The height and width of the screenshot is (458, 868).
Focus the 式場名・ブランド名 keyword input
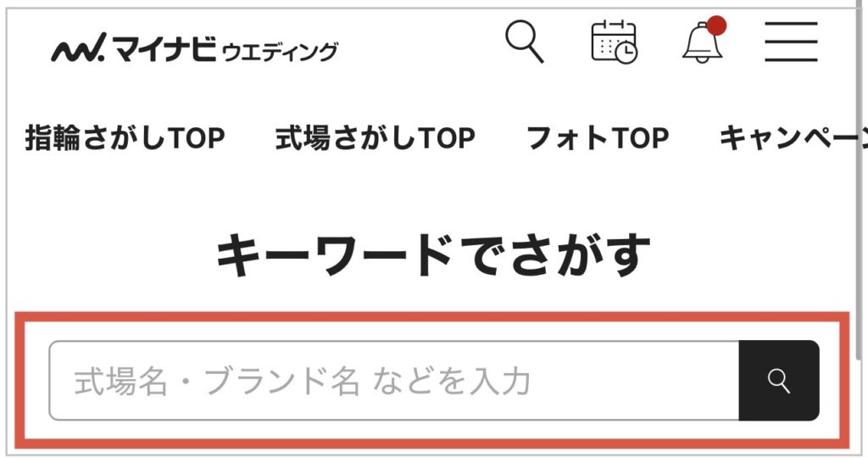[x=394, y=381]
